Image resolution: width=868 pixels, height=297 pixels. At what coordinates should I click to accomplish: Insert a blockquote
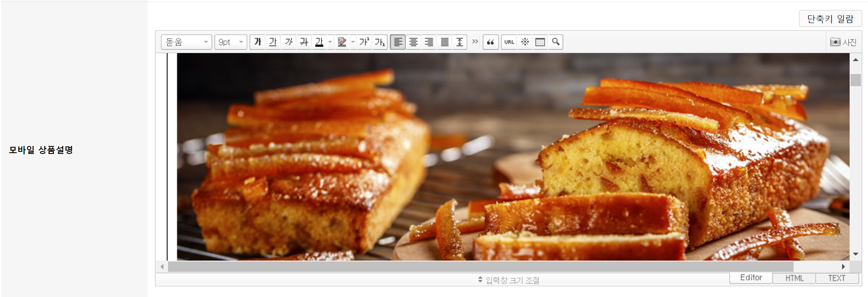point(491,42)
